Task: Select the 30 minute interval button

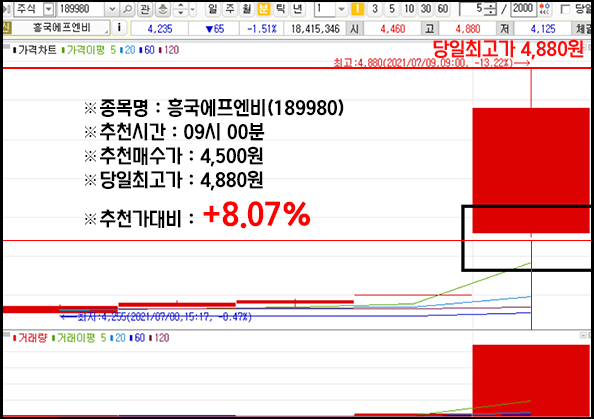Action: (426, 8)
